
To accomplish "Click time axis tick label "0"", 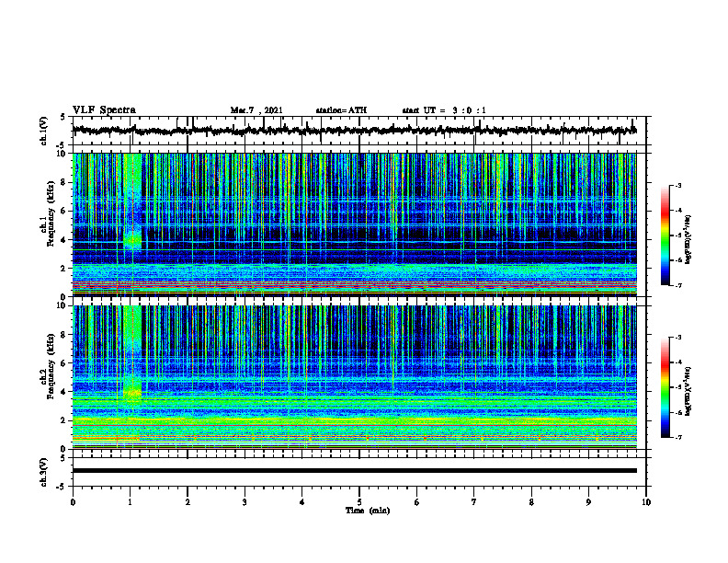I will click(73, 502).
